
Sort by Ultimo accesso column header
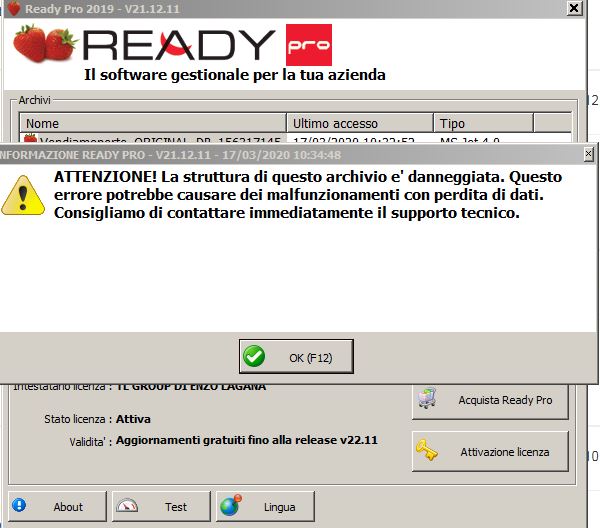(x=360, y=123)
